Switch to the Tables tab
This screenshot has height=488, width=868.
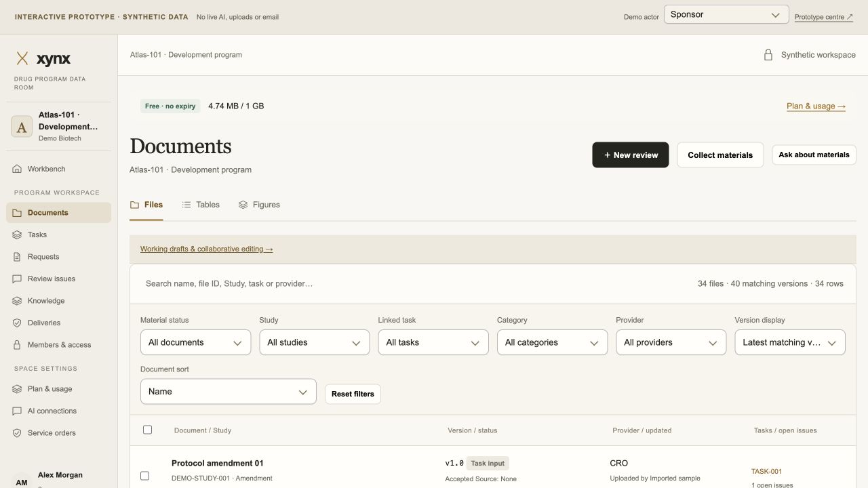coord(201,205)
